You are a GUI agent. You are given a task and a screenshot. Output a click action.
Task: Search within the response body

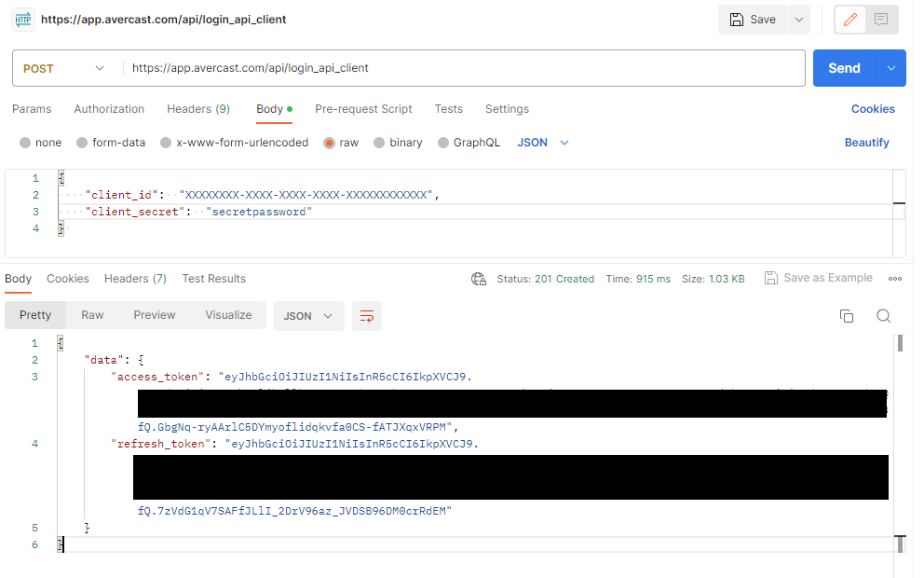(x=883, y=316)
